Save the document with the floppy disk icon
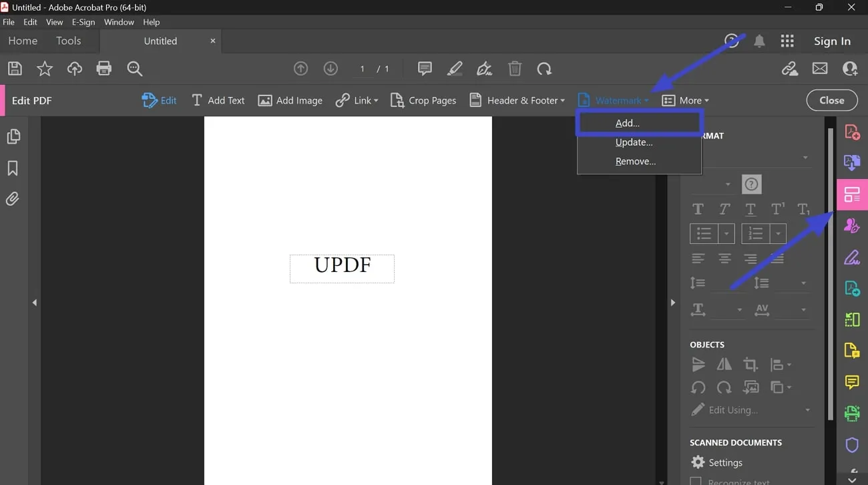Viewport: 868px width, 485px height. [15, 68]
